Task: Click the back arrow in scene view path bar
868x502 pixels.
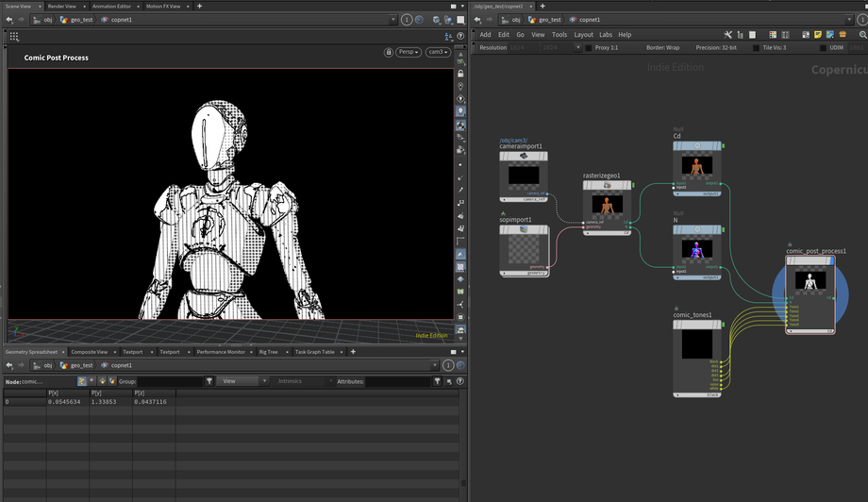Action: coord(8,19)
